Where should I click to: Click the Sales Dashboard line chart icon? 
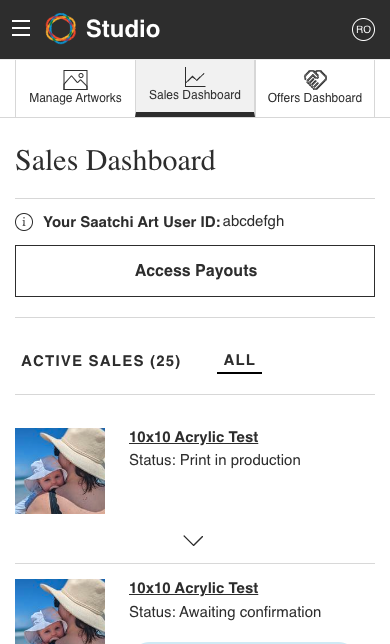click(x=195, y=77)
